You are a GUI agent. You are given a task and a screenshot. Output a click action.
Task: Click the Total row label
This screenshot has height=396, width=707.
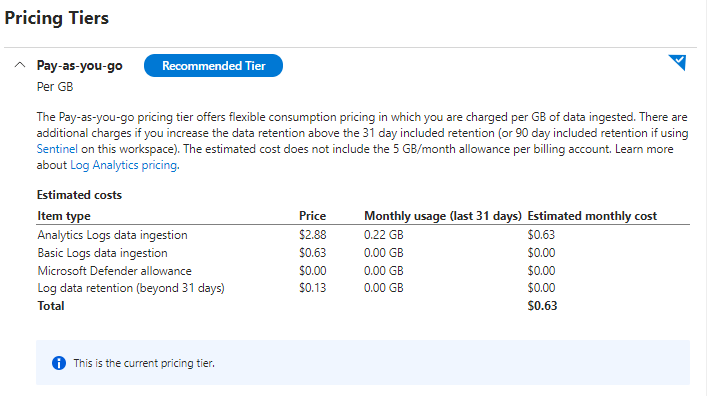(51, 306)
